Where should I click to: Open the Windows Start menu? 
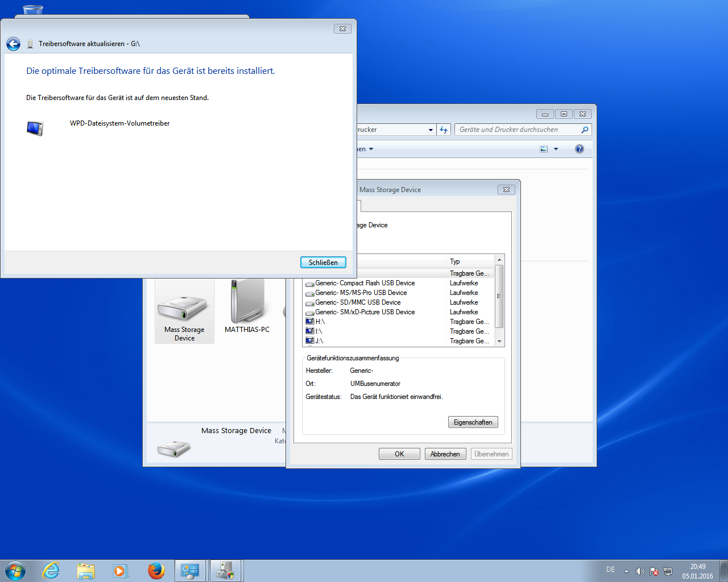click(x=15, y=571)
